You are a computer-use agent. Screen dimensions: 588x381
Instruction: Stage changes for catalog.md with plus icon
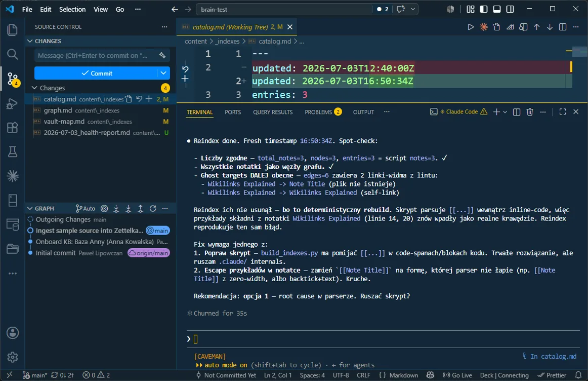click(149, 99)
